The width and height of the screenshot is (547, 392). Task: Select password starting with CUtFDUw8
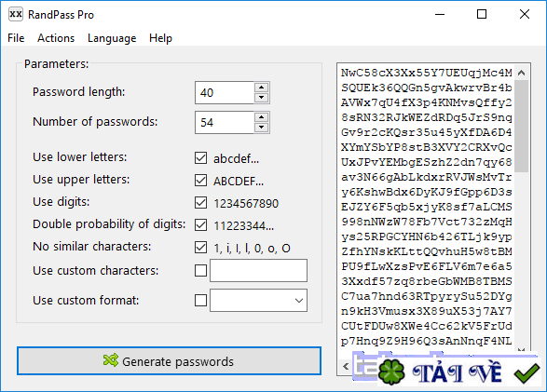426,326
